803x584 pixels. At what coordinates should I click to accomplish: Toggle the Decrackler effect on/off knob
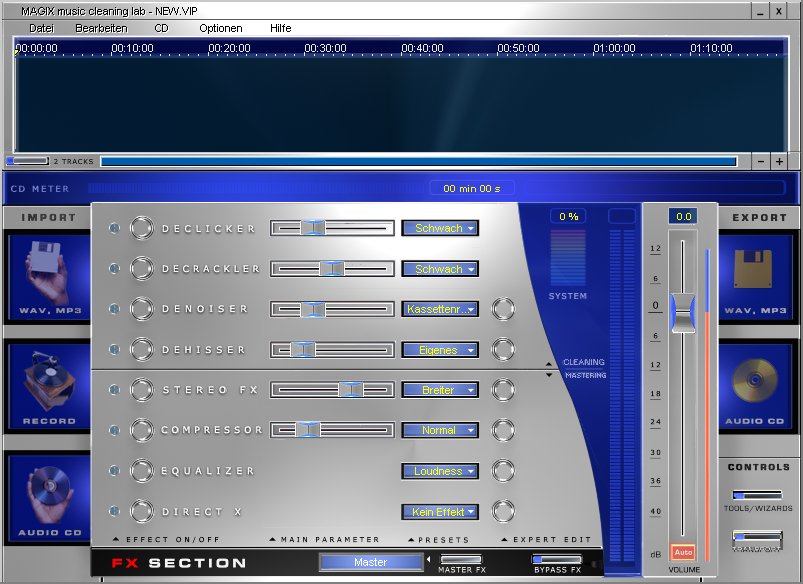pyautogui.click(x=141, y=268)
